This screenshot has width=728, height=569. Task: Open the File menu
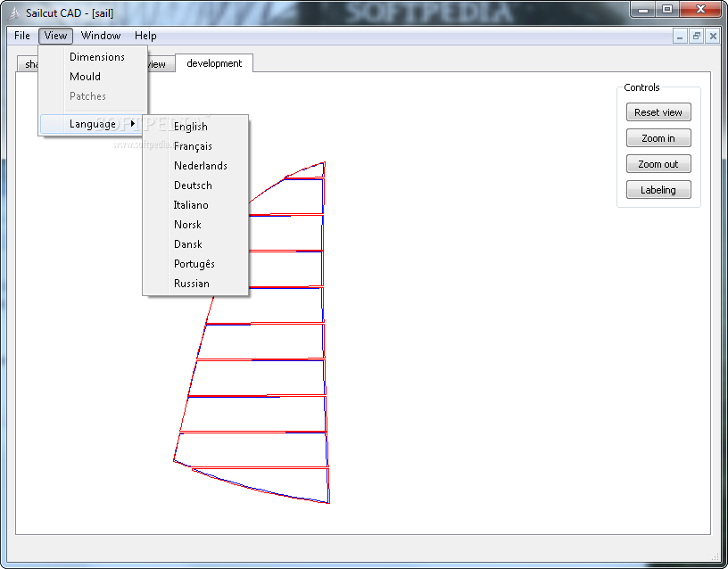click(x=21, y=36)
